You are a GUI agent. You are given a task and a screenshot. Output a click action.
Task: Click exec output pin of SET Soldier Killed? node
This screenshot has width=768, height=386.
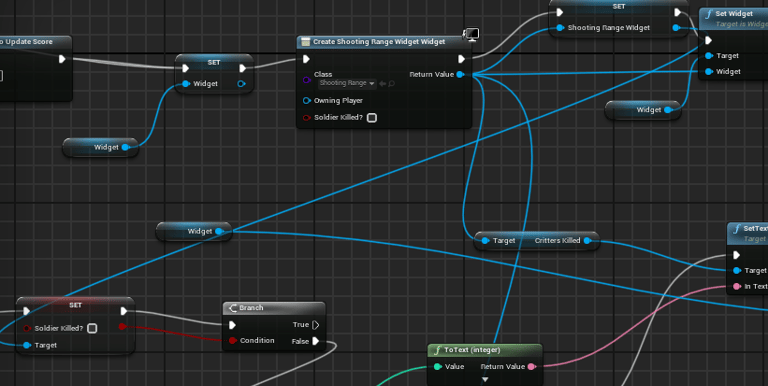coord(123,311)
